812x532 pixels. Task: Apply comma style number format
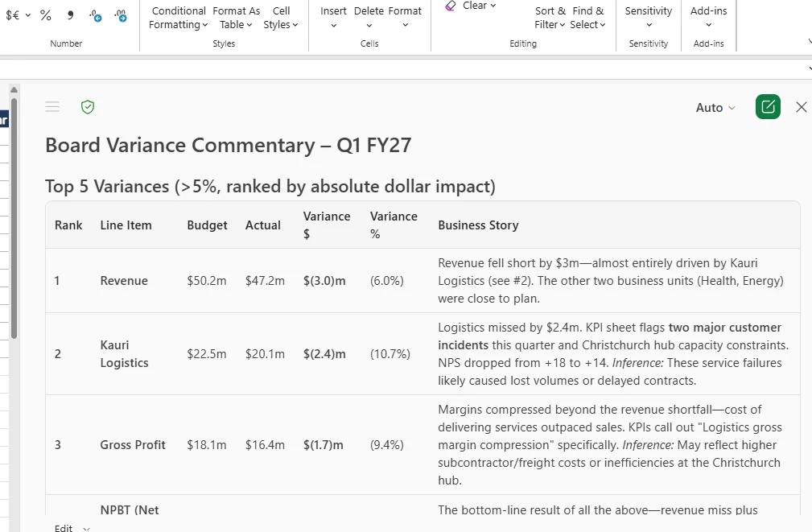[70, 15]
